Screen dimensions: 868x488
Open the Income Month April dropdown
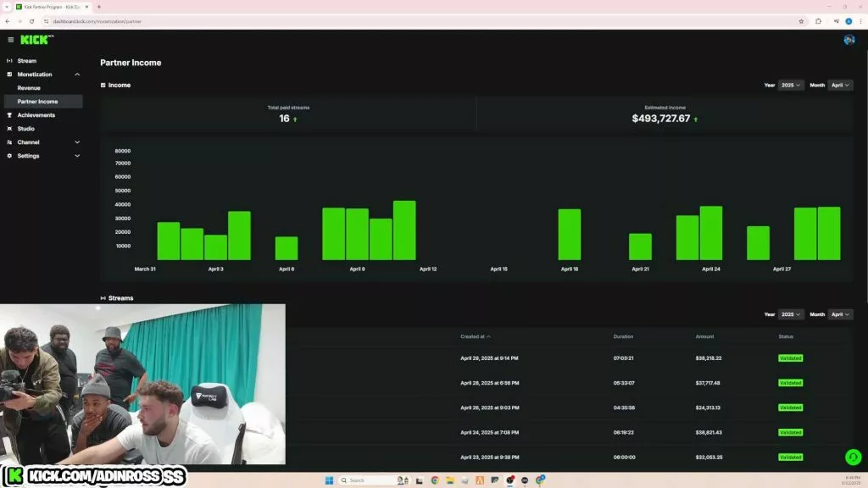(x=840, y=86)
